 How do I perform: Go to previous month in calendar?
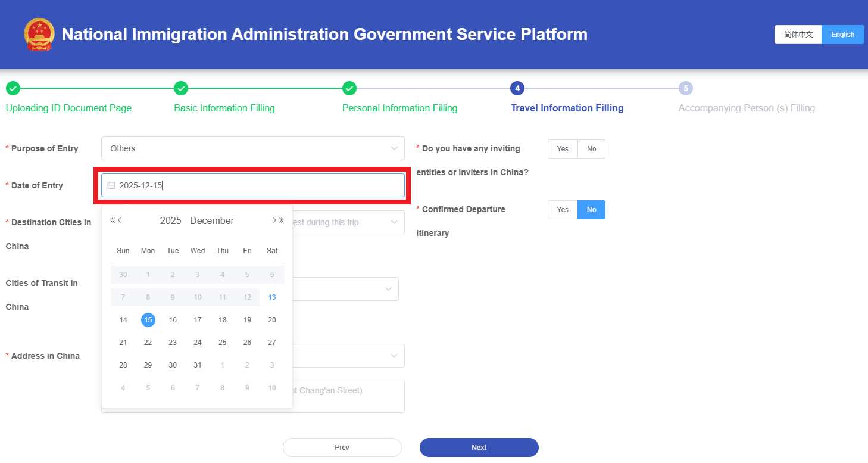pos(120,220)
